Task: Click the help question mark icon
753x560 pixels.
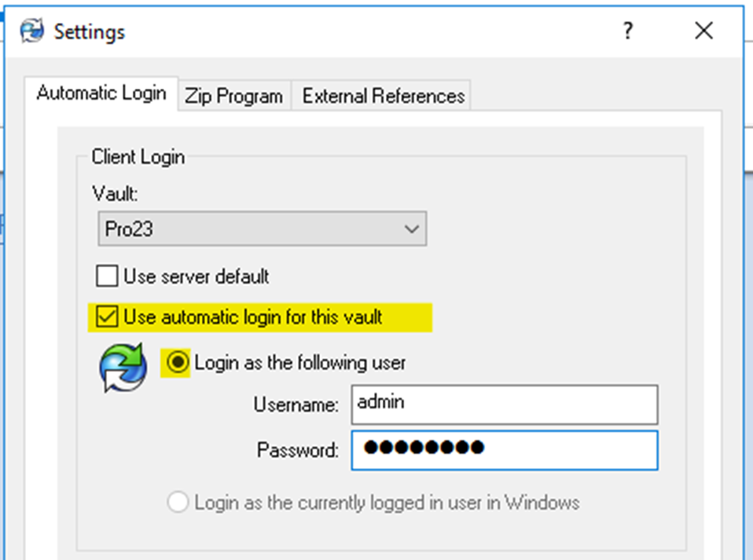Action: [627, 31]
